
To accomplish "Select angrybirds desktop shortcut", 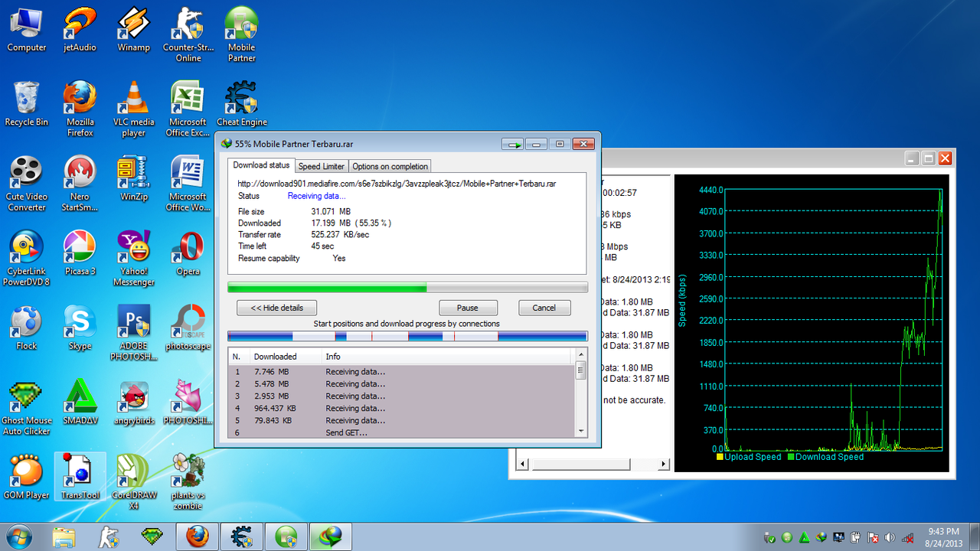I will (134, 403).
